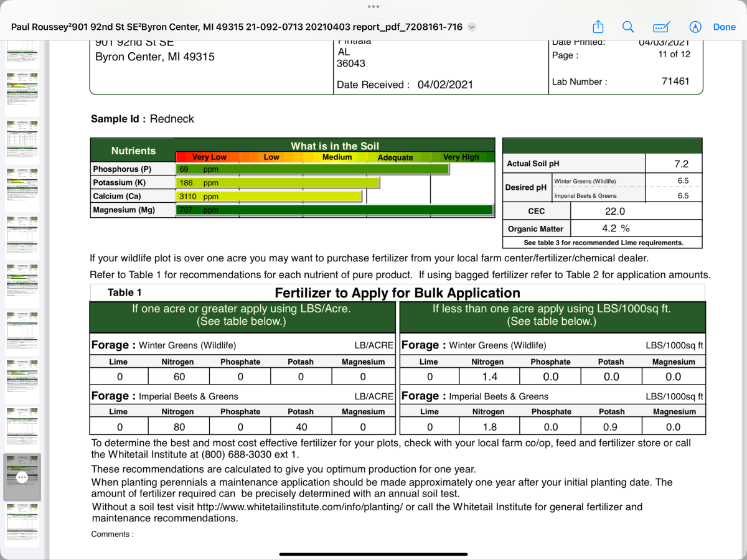Viewport: 747px width, 560px height.
Task: Tap the Share icon in top toolbar
Action: coord(598,27)
